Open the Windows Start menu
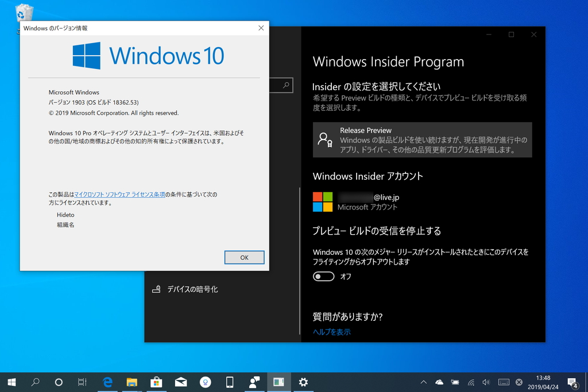This screenshot has height=392, width=588. pos(11,382)
